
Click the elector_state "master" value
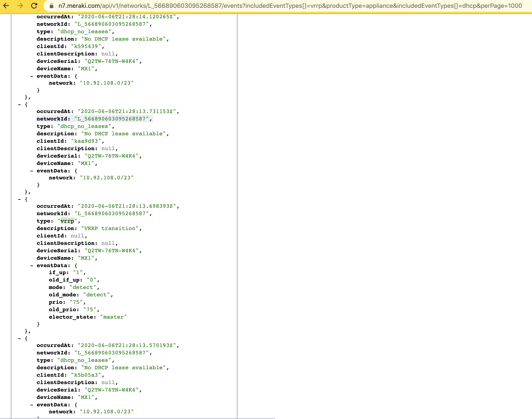113,317
